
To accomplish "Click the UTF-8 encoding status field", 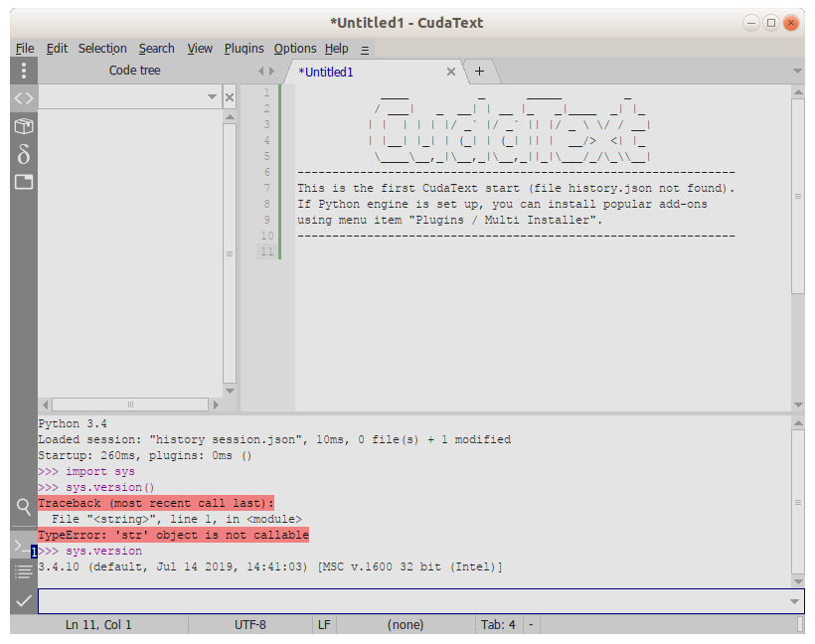I will coord(249,625).
